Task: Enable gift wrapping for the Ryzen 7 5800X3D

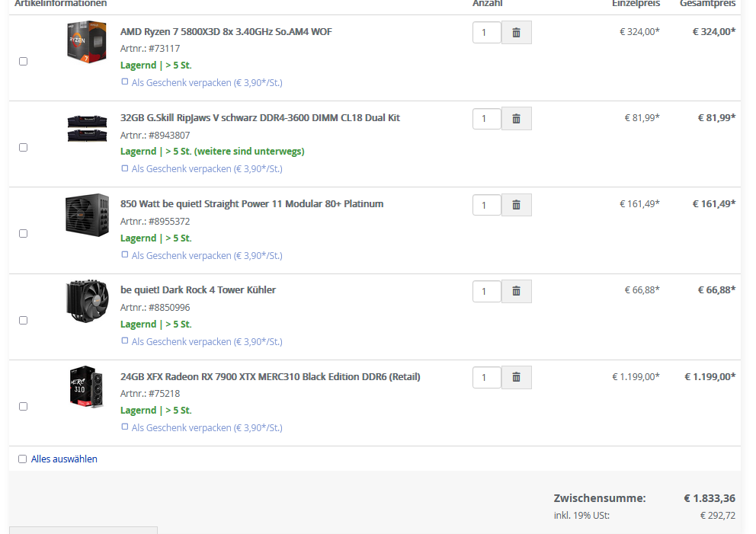Action: pyautogui.click(x=125, y=82)
